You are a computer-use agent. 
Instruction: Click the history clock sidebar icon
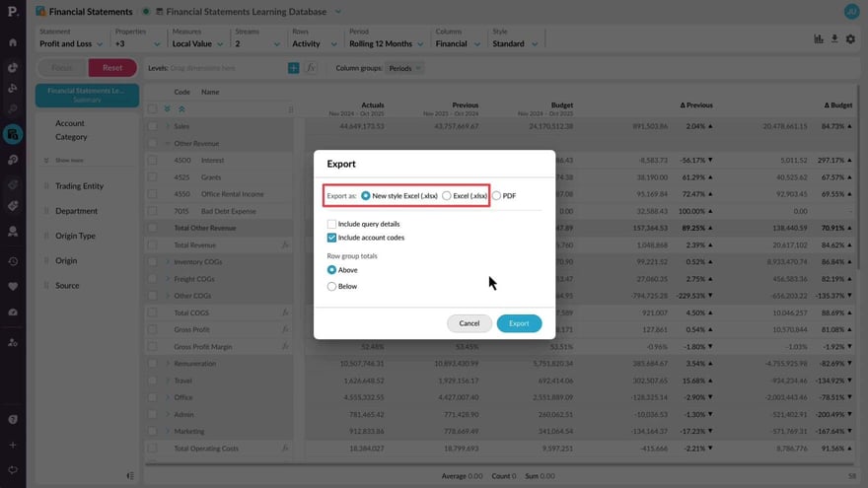click(x=13, y=261)
